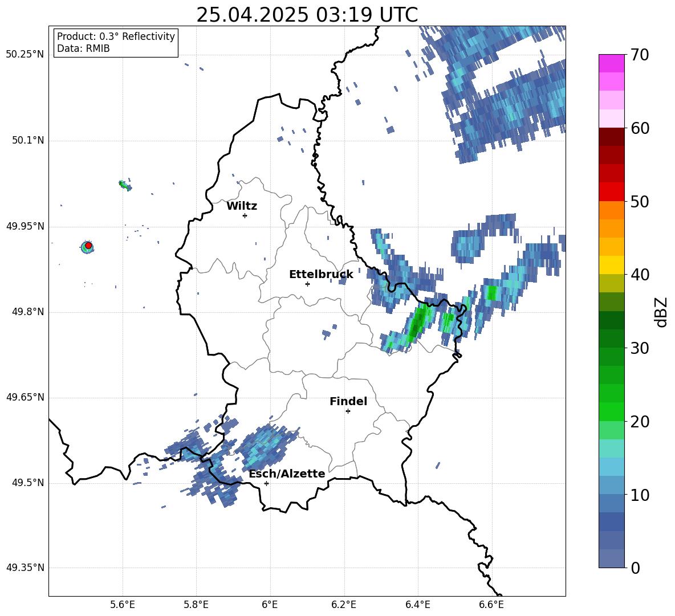The width and height of the screenshot is (675, 616).
Task: Select the Ettelbruck city label
Action: pyautogui.click(x=321, y=274)
